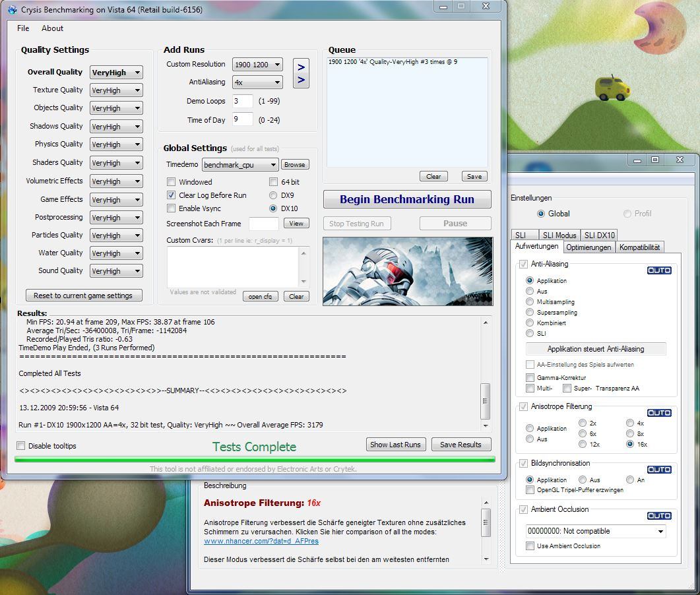The width and height of the screenshot is (700, 595).
Task: Click the Custom Cvars text area
Action: 233,267
